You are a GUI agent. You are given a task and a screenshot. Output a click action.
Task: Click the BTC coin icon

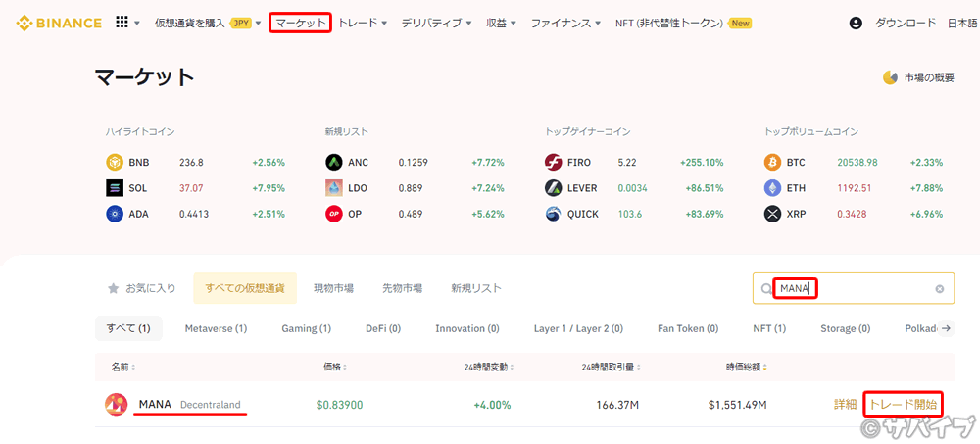coord(773,163)
